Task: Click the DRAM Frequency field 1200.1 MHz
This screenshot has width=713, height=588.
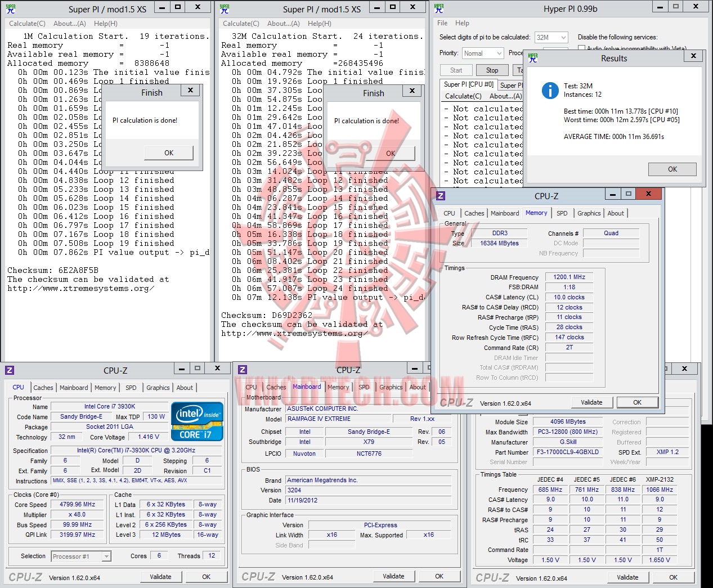Action: coord(569,277)
